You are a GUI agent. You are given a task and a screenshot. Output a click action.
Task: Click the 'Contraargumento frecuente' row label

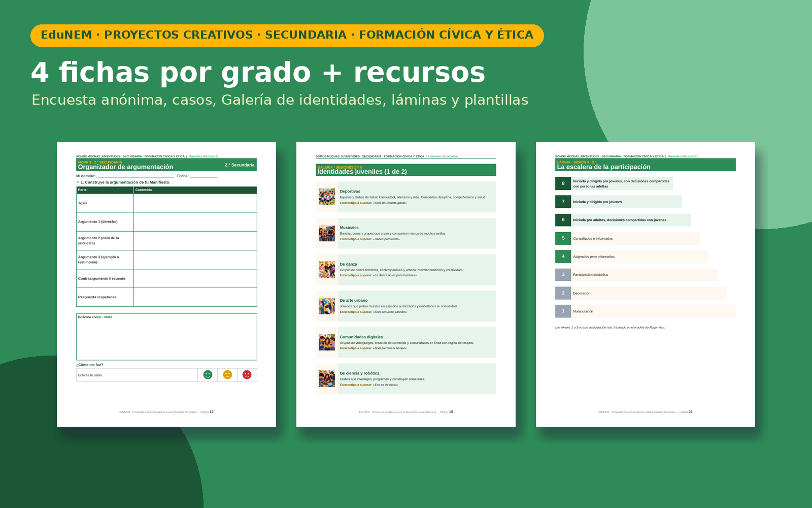101,278
